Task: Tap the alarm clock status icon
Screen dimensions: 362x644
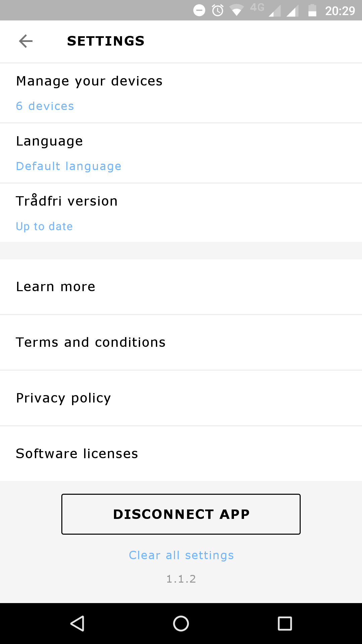Action: tap(218, 10)
